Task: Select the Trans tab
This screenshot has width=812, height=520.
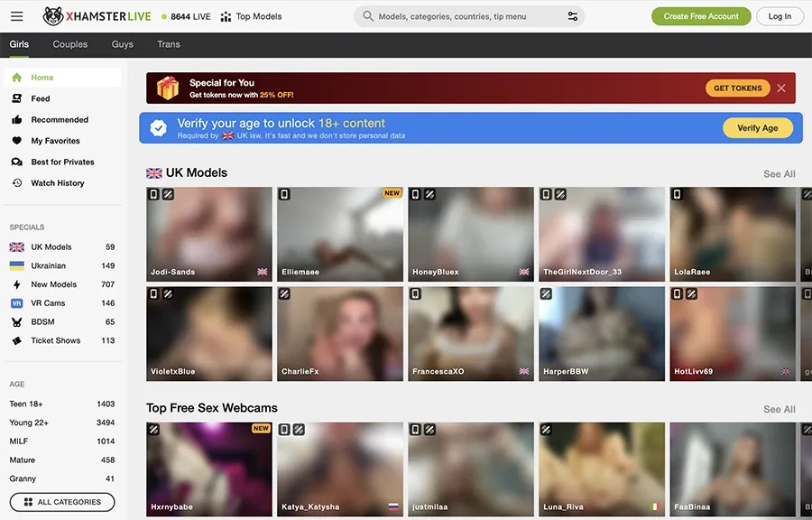Action: click(169, 44)
